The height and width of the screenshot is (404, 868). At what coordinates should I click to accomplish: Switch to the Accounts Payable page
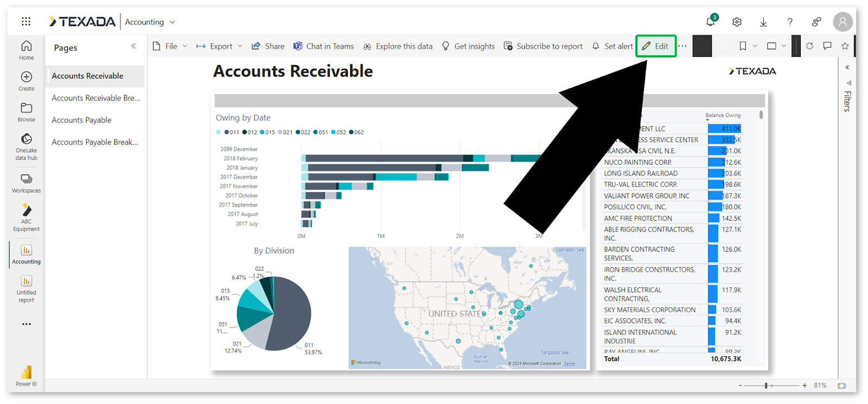pyautogui.click(x=95, y=120)
